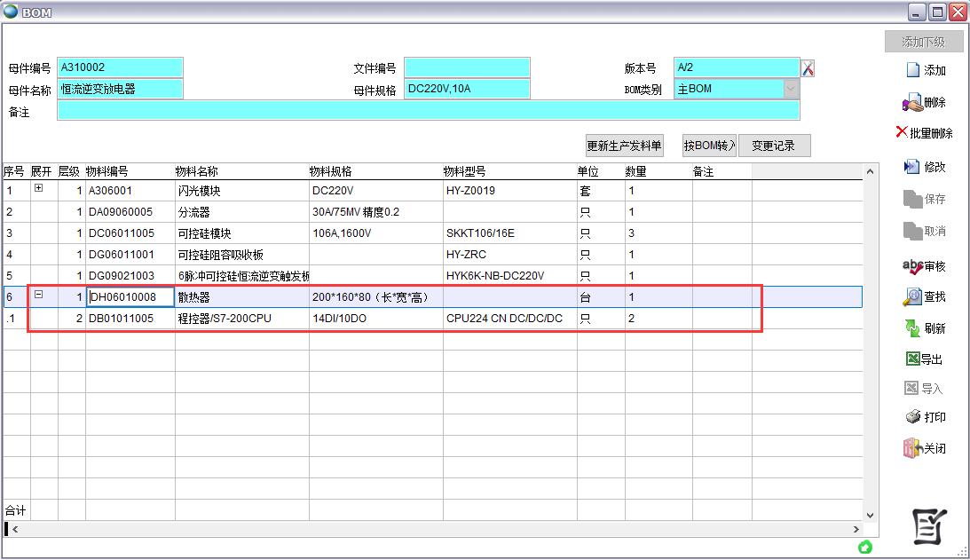Click the 添加 (Add) icon button
Screen dimensions: 970x560
coord(925,71)
